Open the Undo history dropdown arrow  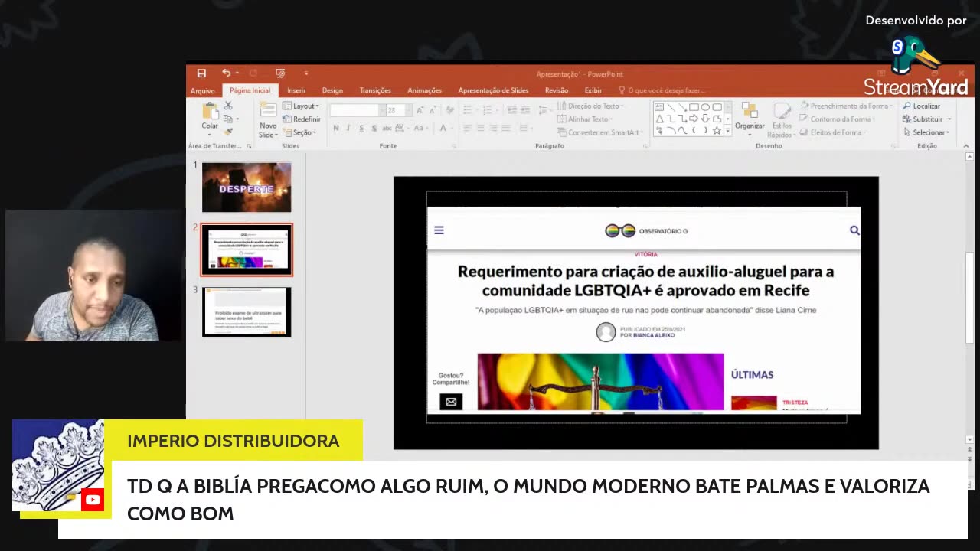click(x=237, y=73)
